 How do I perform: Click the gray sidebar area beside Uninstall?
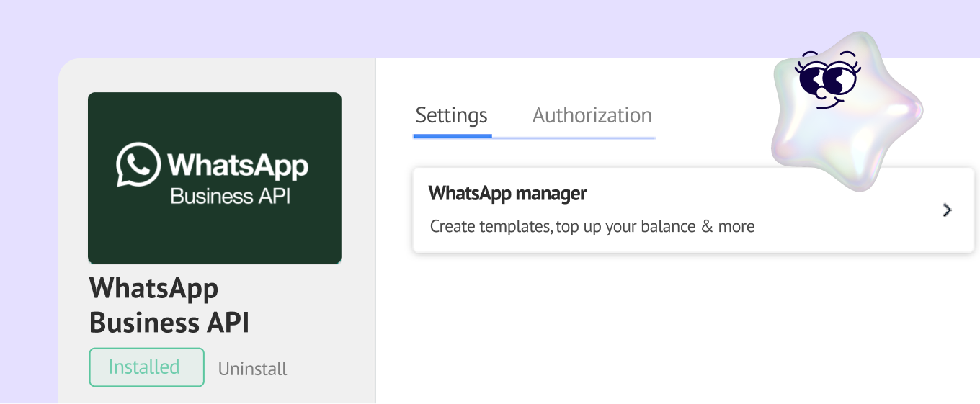(331, 369)
